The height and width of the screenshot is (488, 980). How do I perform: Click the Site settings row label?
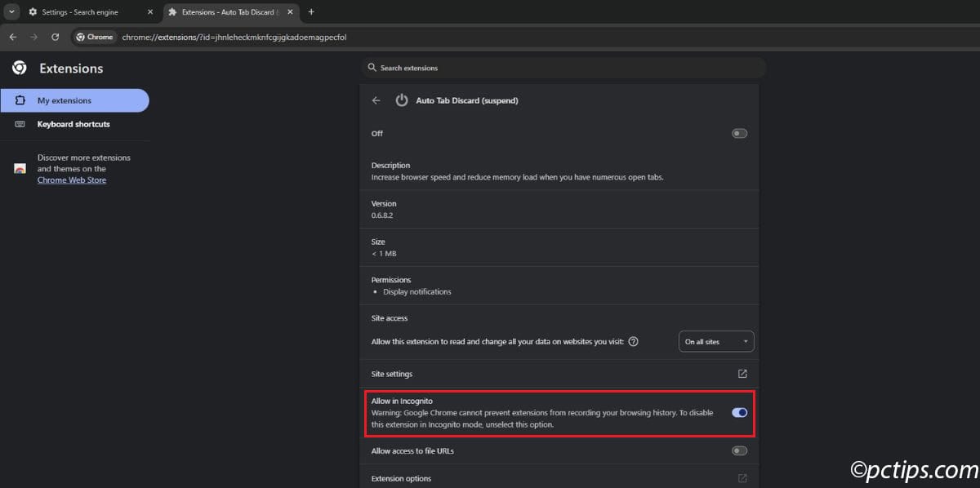[392, 374]
